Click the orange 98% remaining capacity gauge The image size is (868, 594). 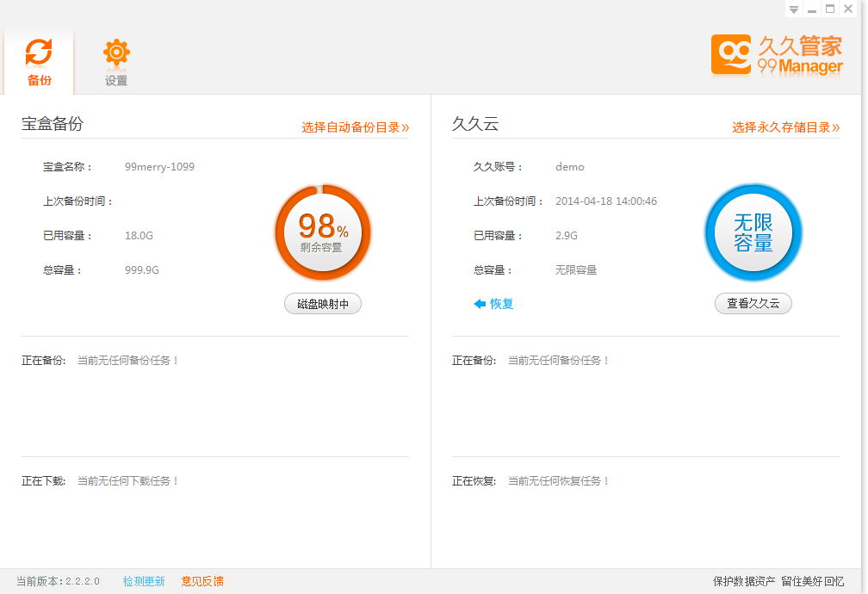tap(323, 232)
